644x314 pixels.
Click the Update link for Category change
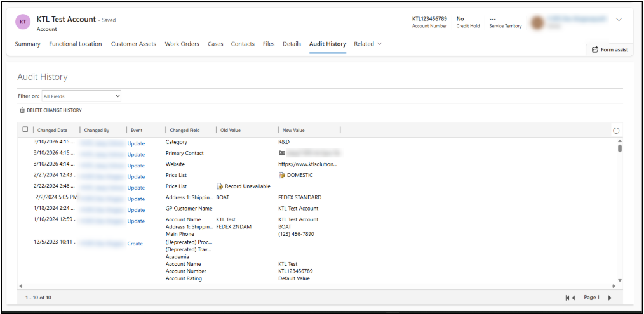click(x=136, y=143)
